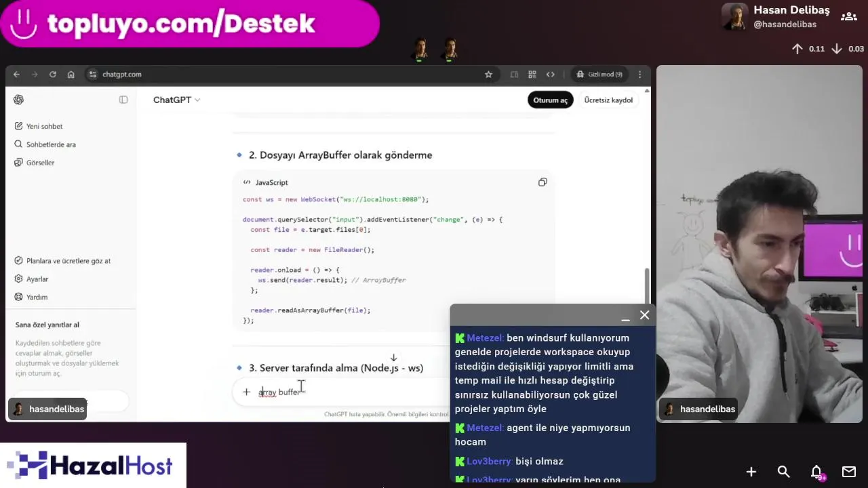
Task: Open the browser home page
Action: pos(71,75)
